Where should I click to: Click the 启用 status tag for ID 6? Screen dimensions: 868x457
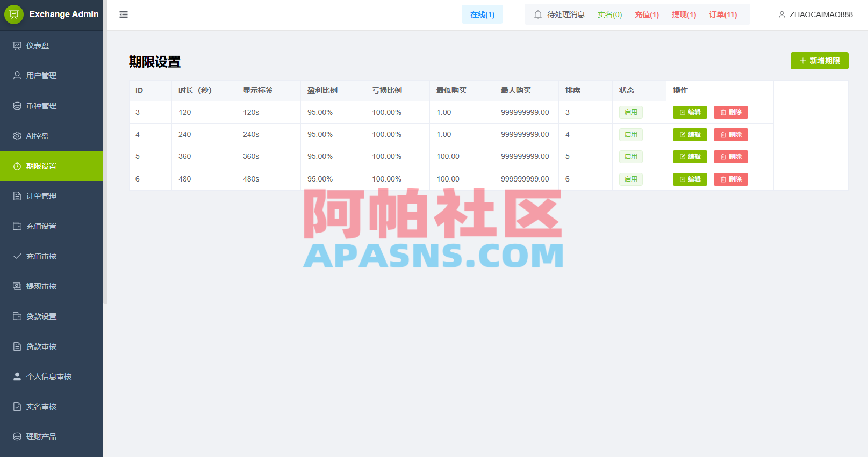[x=631, y=179]
